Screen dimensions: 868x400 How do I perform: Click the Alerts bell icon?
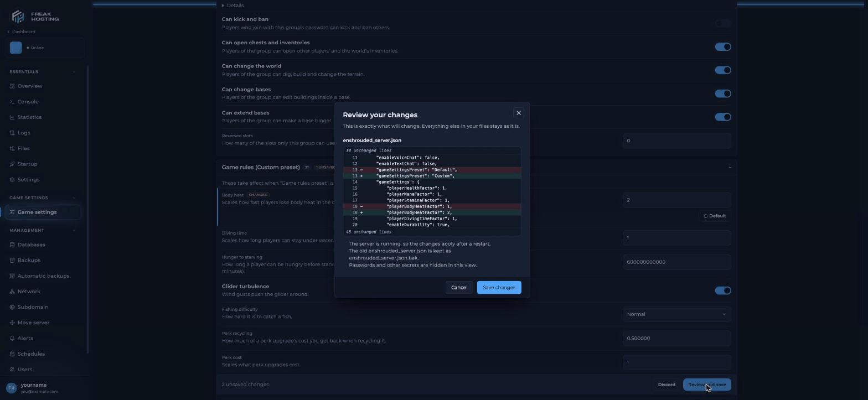(x=12, y=338)
